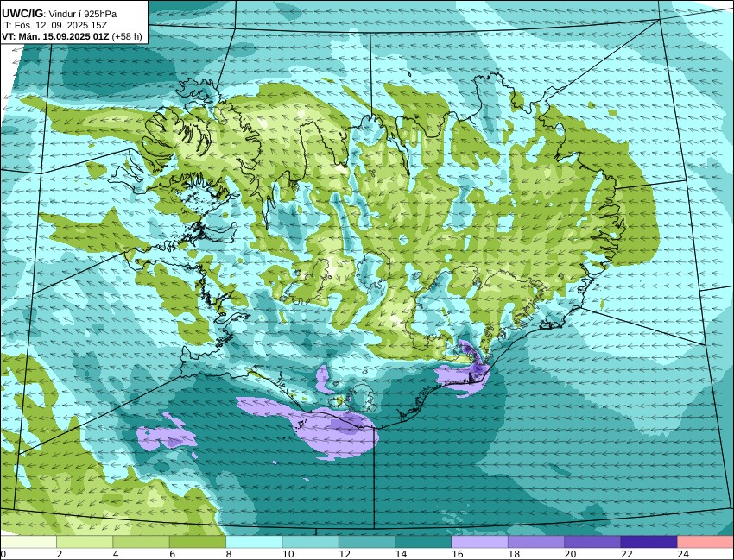Viewport: 734px width, 560px height.
Task: Click the light cyan 8–10 legend swatch
Action: pyautogui.click(x=254, y=542)
